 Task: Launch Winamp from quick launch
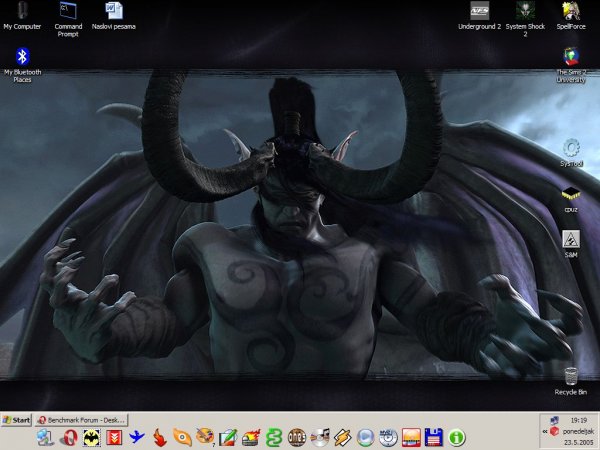tap(342, 437)
